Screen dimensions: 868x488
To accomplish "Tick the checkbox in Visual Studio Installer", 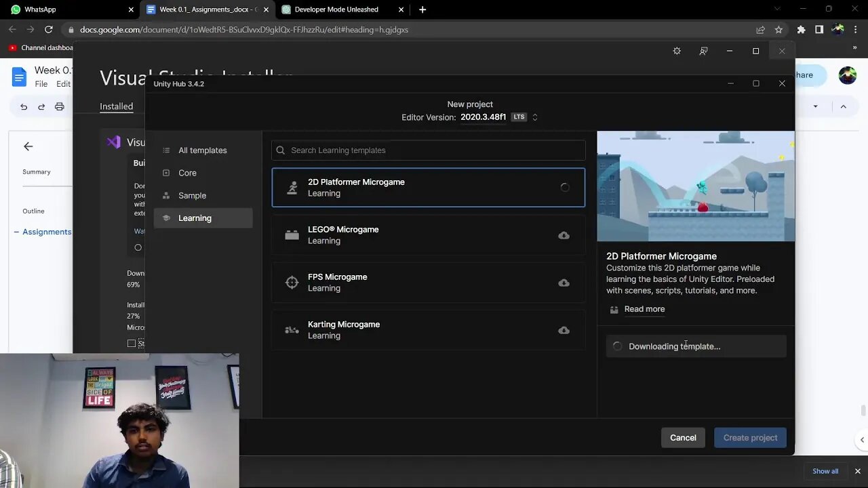I will 132,344.
